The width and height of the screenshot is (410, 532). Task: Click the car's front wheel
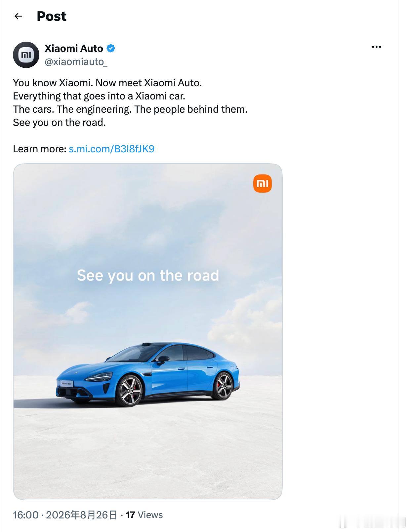click(130, 390)
